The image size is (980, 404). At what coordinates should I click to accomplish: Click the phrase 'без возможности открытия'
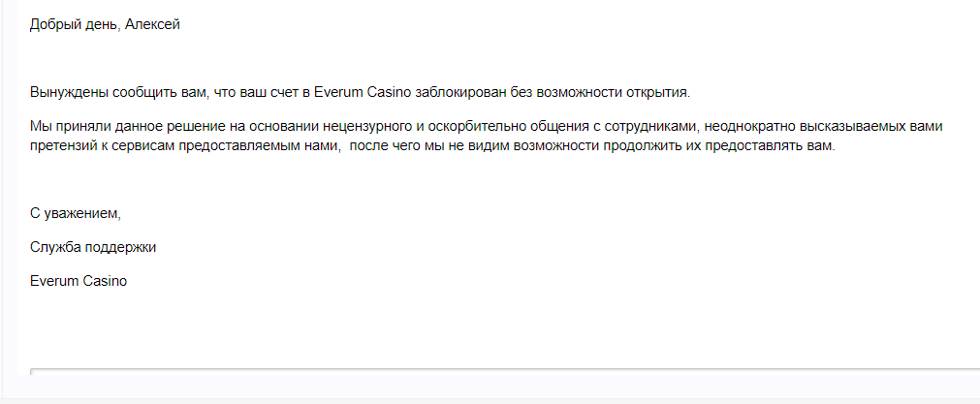599,93
